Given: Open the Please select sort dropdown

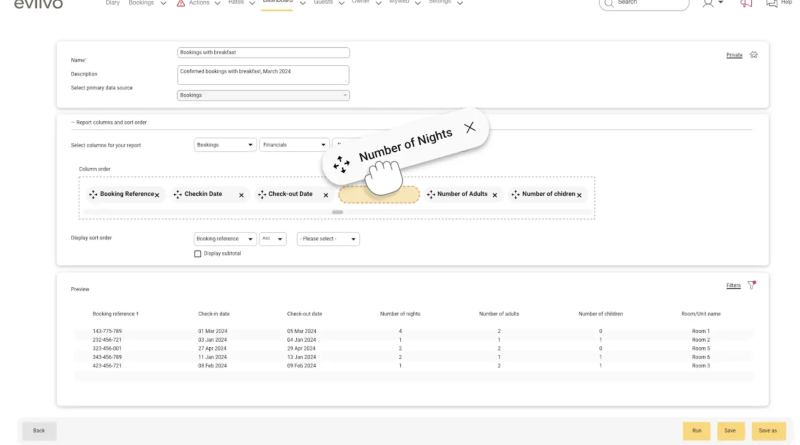Looking at the screenshot, I should point(328,239).
